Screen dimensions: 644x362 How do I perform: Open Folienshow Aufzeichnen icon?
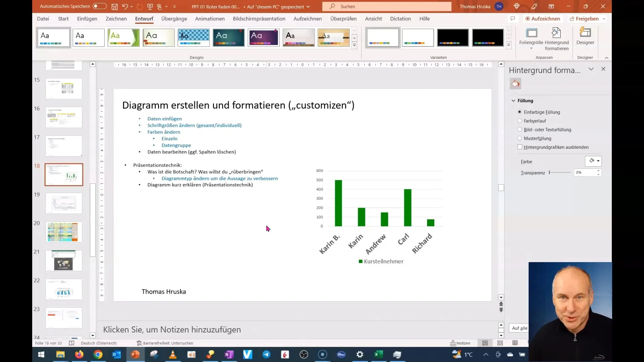click(543, 18)
